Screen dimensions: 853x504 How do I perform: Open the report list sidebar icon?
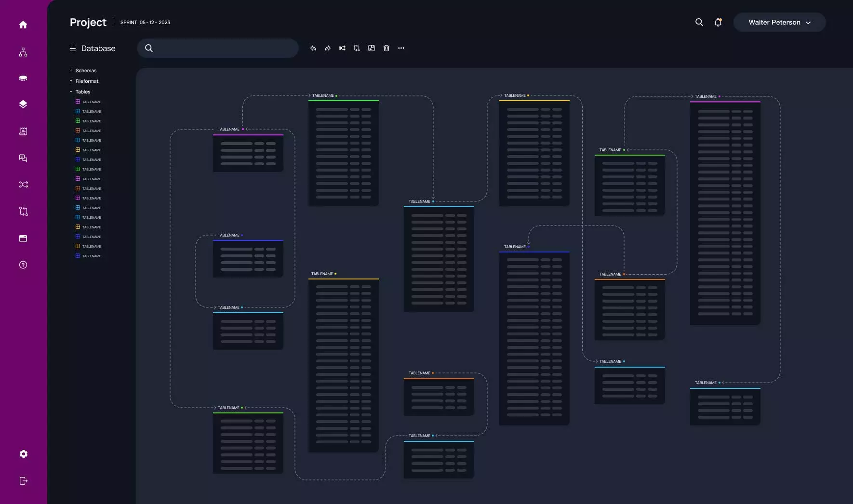[23, 131]
